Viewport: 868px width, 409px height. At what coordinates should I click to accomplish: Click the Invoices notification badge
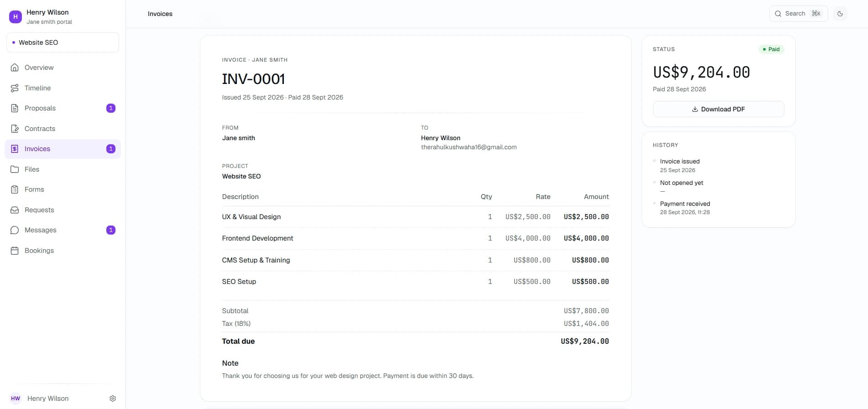[111, 149]
